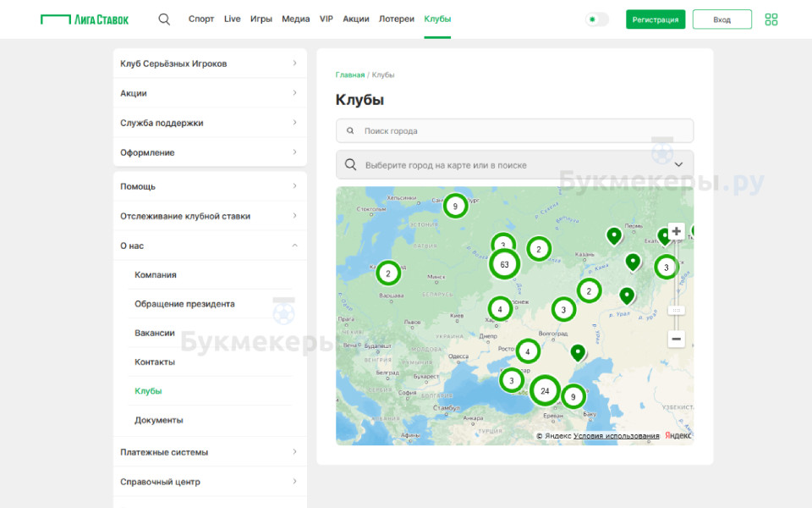The height and width of the screenshot is (508, 812).
Task: Open the 3 cluster north of Волгоград
Action: click(x=563, y=310)
